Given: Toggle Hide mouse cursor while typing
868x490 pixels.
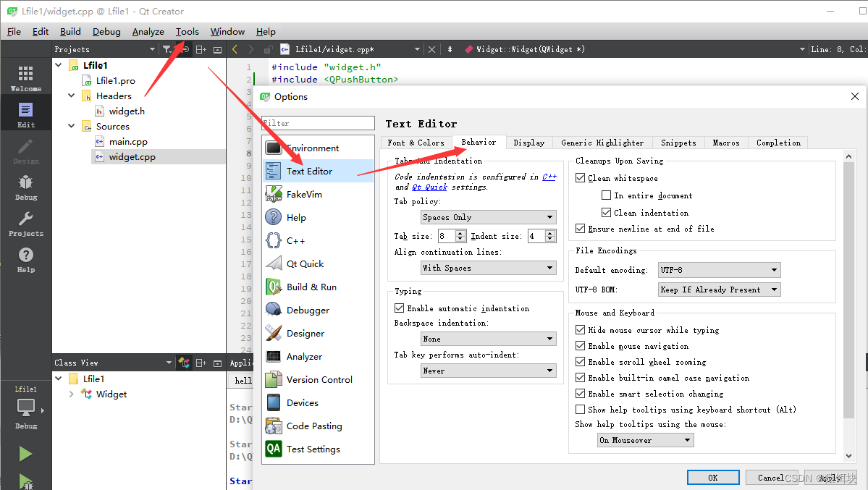Looking at the screenshot, I should [x=580, y=330].
